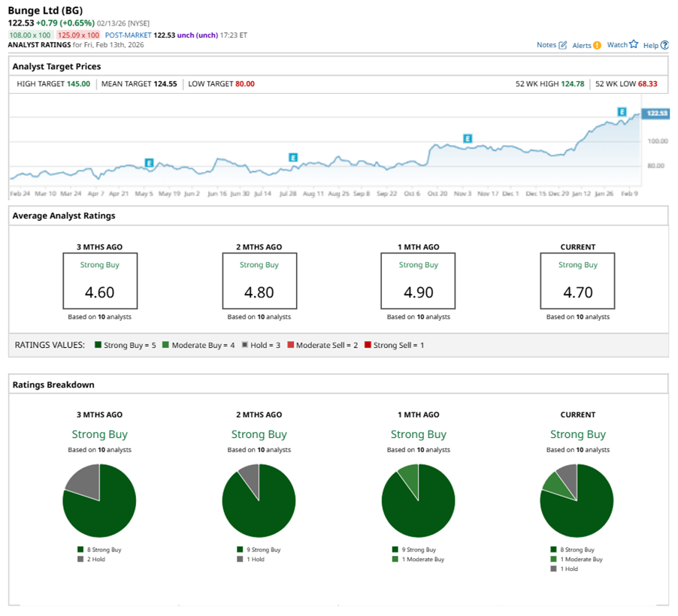Click the green 108.00 x 100 bid box
The width and height of the screenshot is (678, 616).
(30, 35)
